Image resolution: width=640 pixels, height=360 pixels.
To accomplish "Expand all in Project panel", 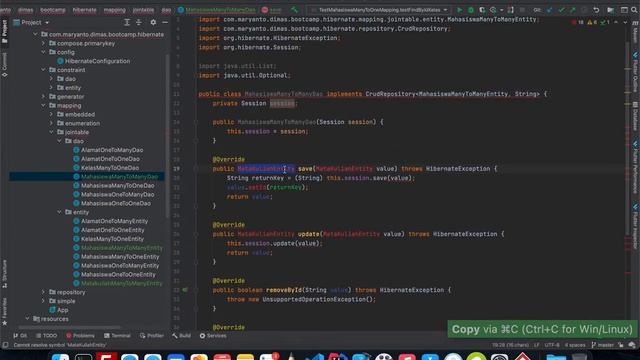I will coord(127,22).
